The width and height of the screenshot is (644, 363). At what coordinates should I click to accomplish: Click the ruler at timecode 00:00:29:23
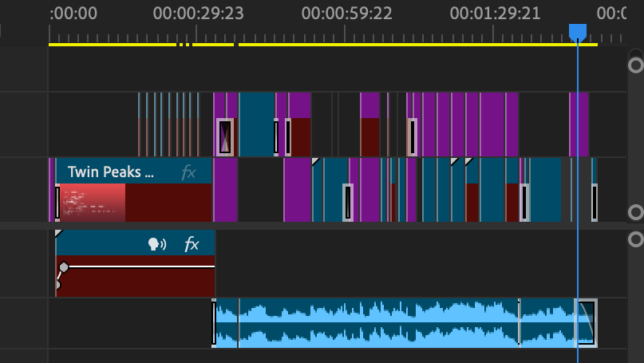point(199,13)
